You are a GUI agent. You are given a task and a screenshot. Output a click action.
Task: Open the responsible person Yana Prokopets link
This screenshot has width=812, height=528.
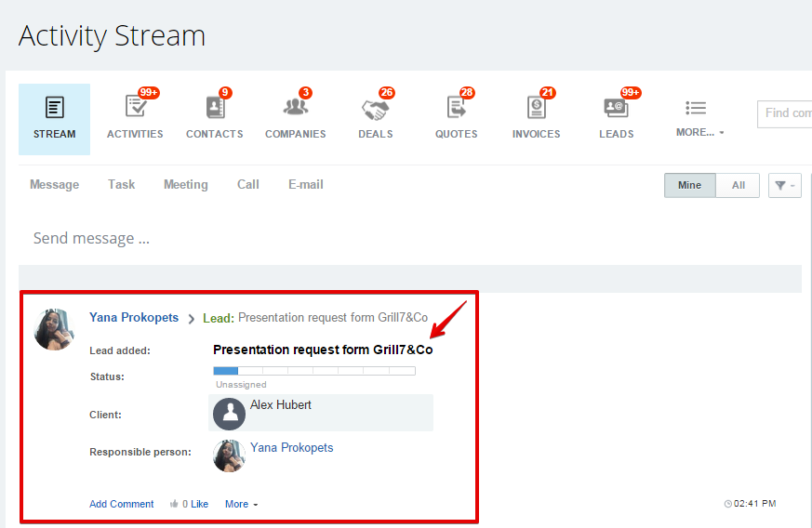pos(291,448)
